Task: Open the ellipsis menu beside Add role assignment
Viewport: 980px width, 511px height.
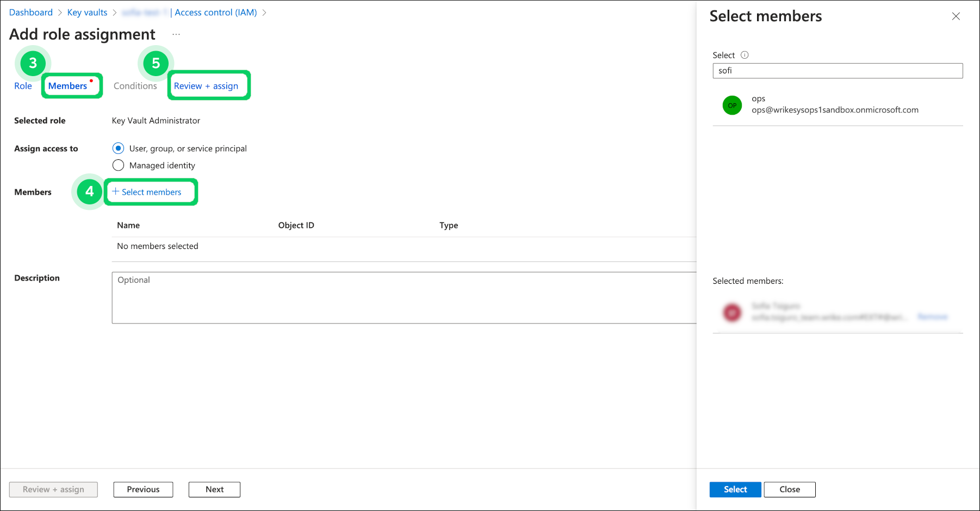Action: coord(176,34)
